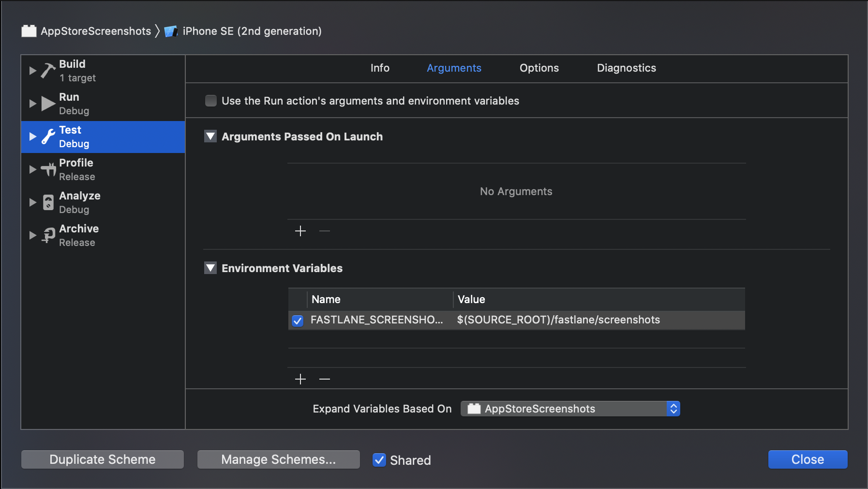The height and width of the screenshot is (489, 868).
Task: Open the Diagnostics tab
Action: click(x=626, y=68)
